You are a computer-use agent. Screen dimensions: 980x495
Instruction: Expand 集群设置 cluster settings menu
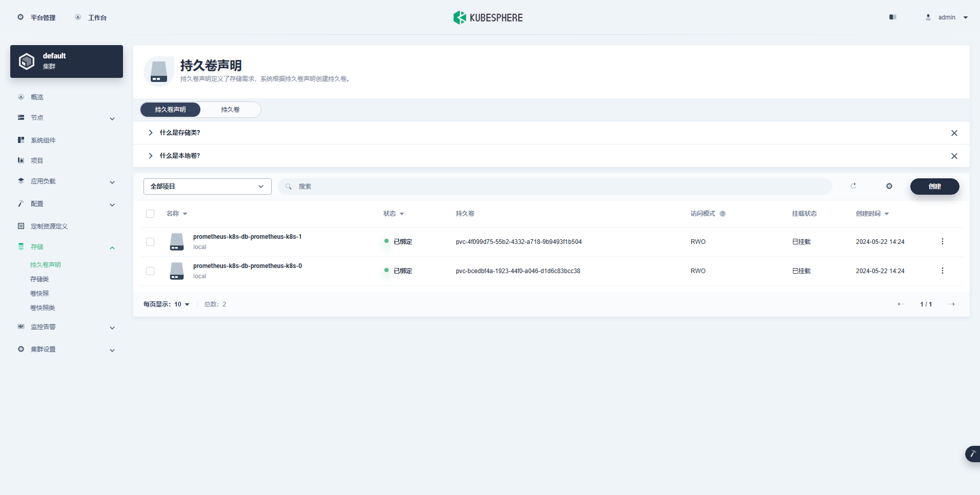point(67,349)
